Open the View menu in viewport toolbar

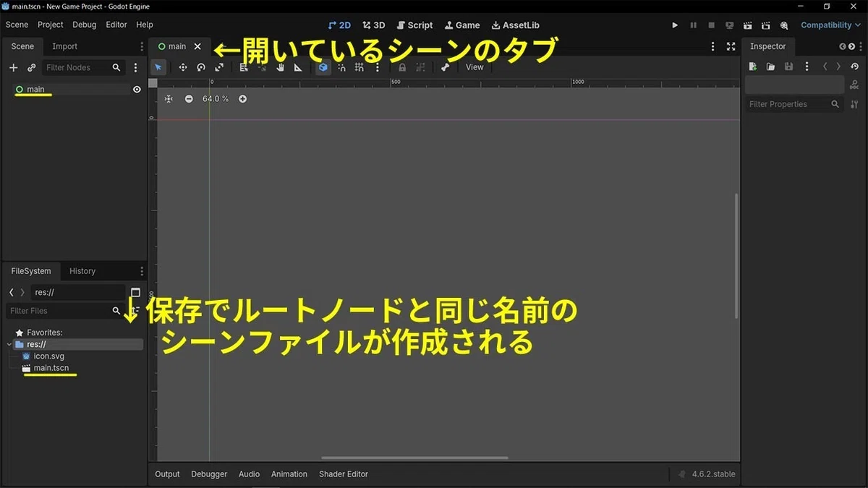475,67
